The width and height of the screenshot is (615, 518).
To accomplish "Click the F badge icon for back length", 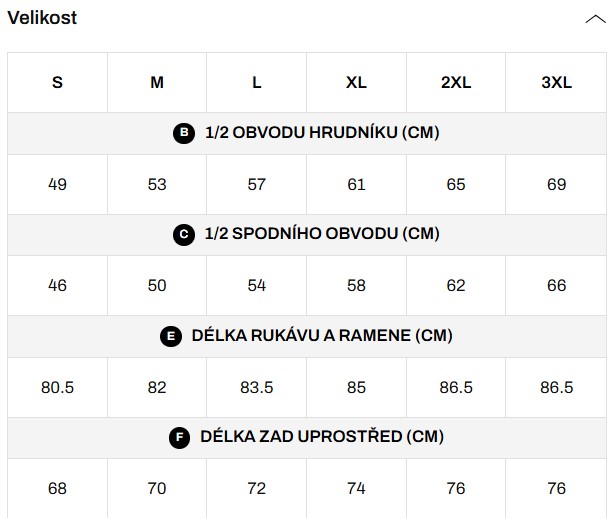I will click(x=180, y=437).
